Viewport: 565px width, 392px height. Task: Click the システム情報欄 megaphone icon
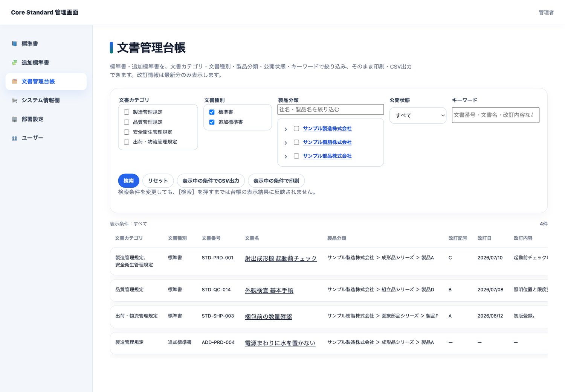tap(14, 100)
